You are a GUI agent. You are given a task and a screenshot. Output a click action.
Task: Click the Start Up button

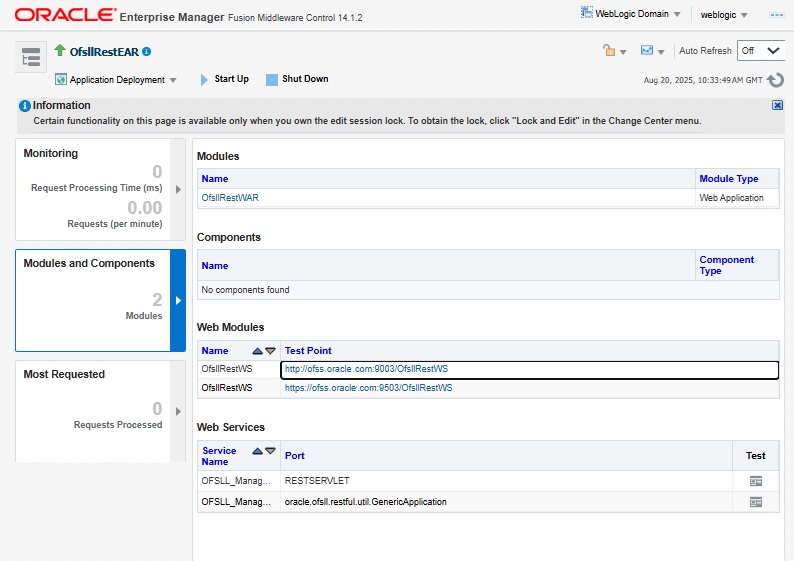point(225,79)
